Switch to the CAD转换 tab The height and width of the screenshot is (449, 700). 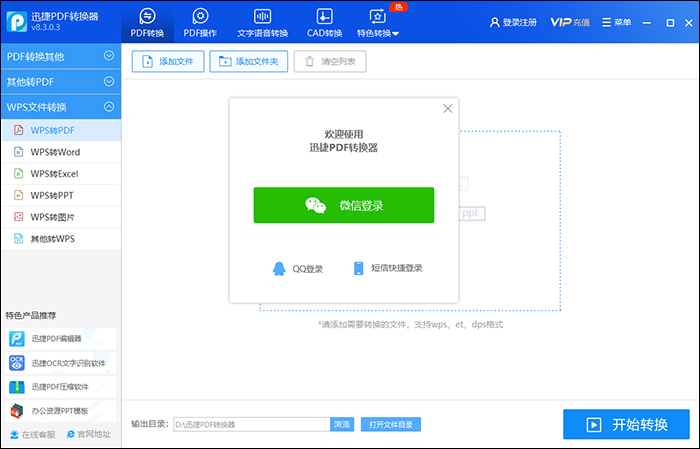[324, 22]
